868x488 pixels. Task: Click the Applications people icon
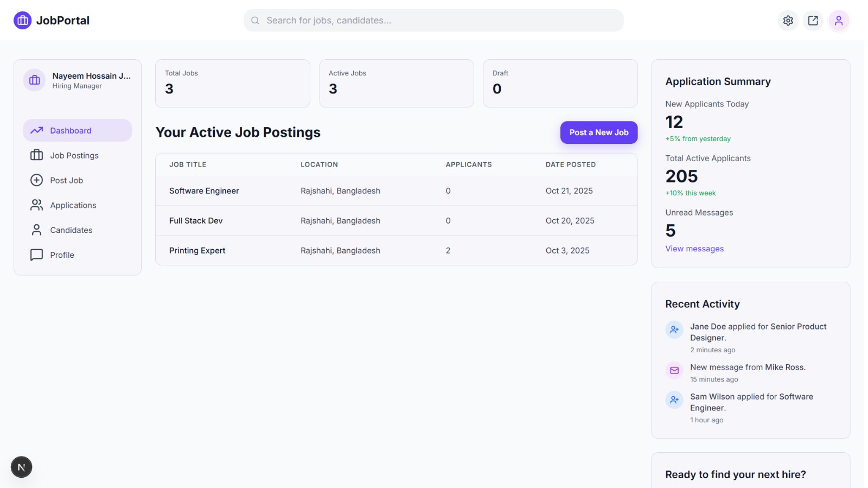click(x=36, y=205)
